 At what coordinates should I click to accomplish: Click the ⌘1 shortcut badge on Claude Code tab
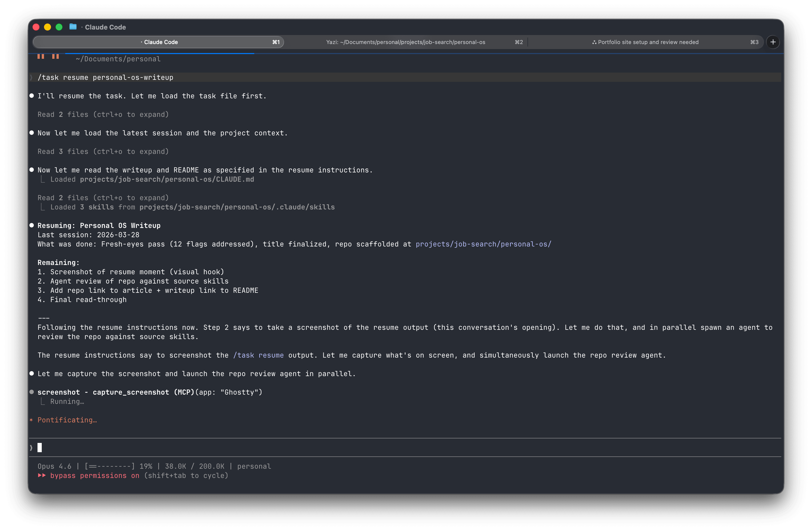276,42
